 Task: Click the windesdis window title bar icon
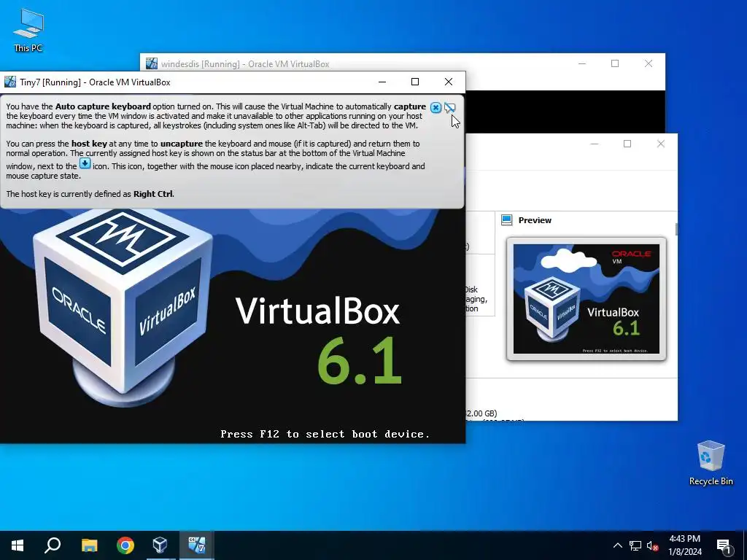click(152, 63)
